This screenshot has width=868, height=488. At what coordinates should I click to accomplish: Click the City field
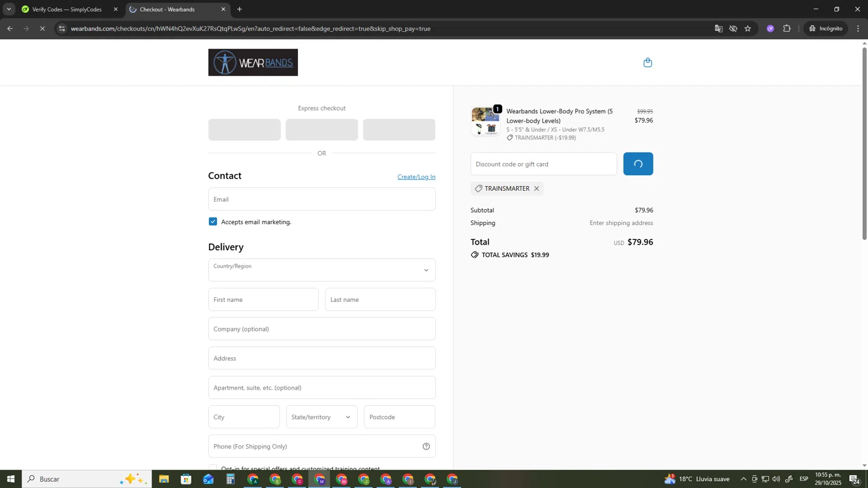tap(244, 417)
